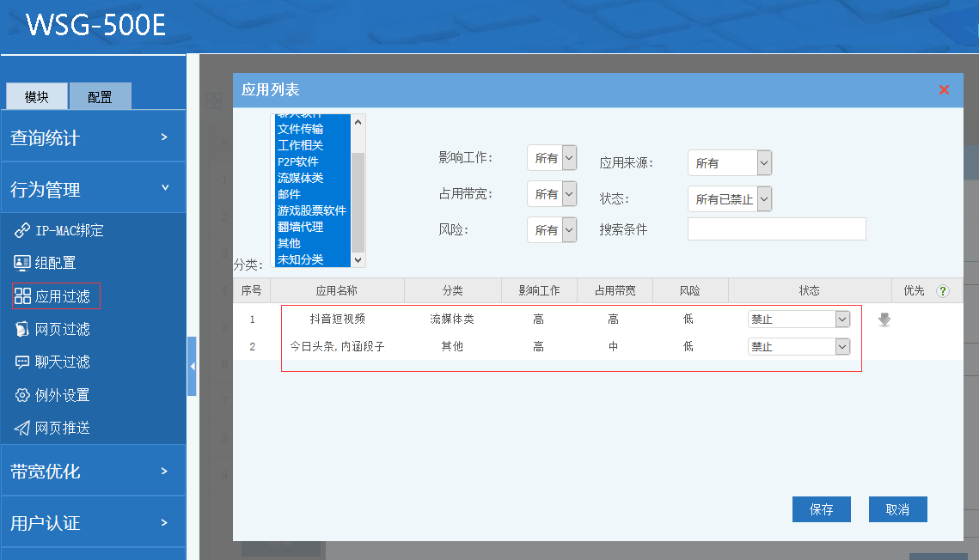Open the 网页推送 page

point(62,428)
